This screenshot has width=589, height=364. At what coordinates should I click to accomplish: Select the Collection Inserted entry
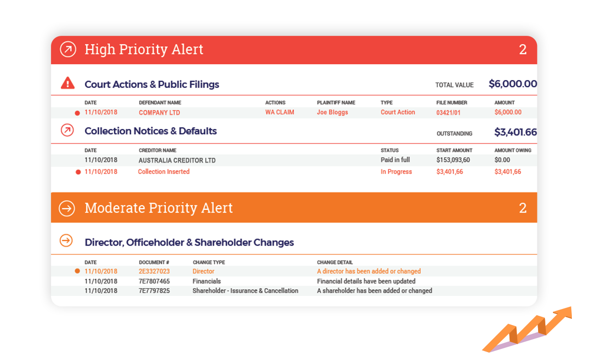tap(164, 172)
